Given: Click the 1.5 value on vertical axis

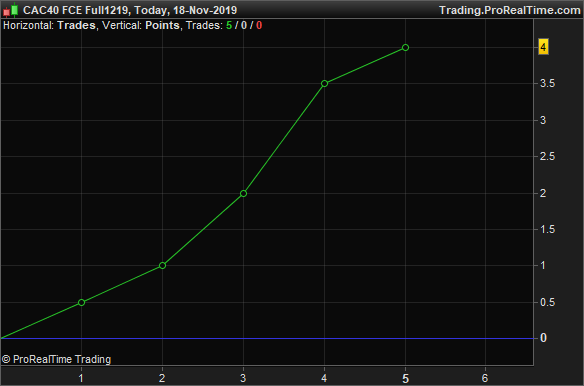Looking at the screenshot, I should [547, 229].
